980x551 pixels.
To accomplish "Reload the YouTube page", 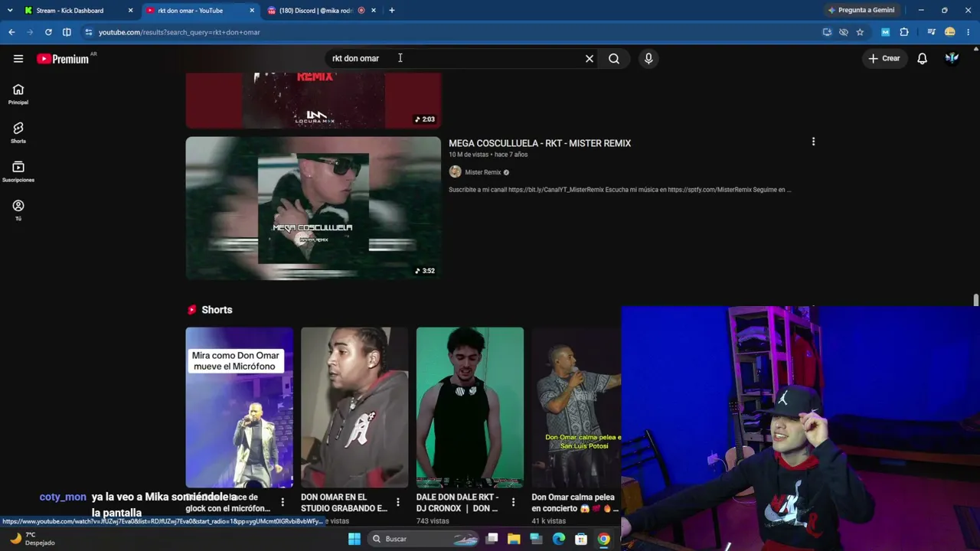I will click(48, 32).
